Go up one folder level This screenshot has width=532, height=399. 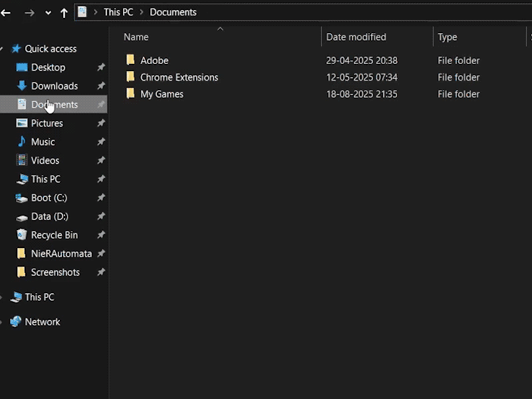click(64, 13)
